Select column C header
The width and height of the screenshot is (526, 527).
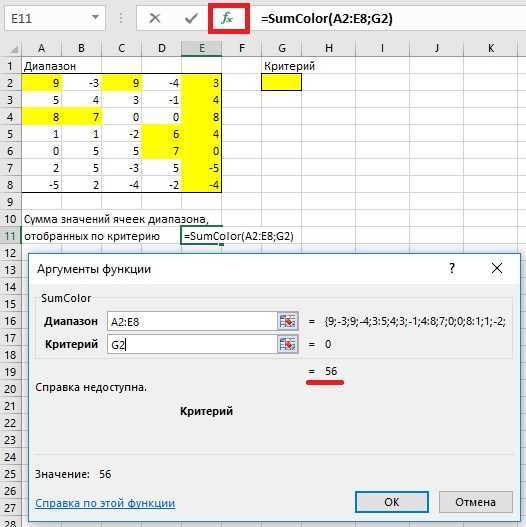pyautogui.click(x=122, y=48)
